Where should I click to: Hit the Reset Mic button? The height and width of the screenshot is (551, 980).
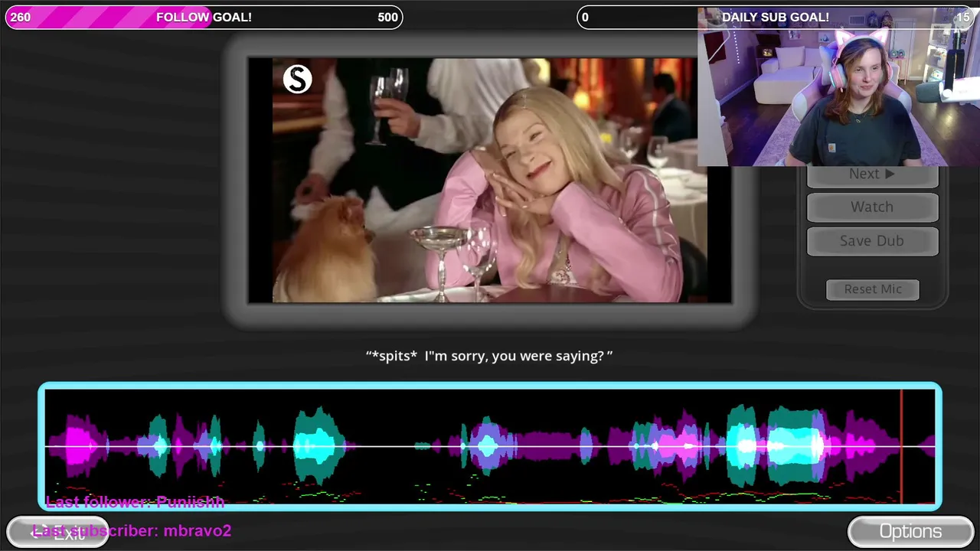click(873, 289)
